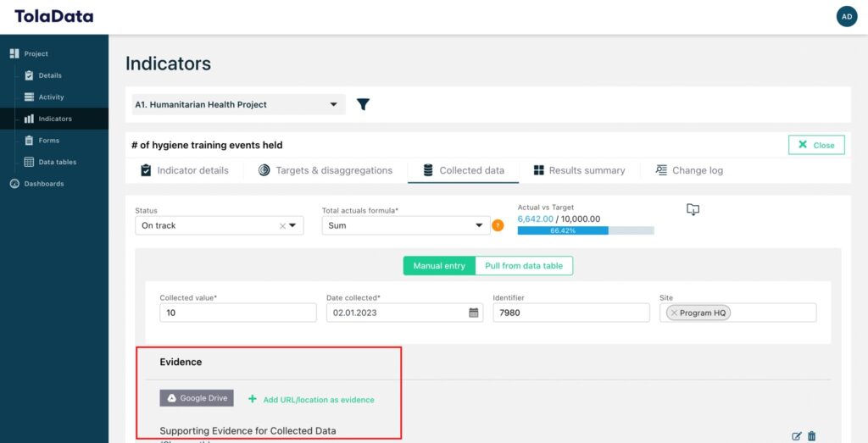Select the Manual entry toggle
This screenshot has width=868, height=443.
(439, 265)
